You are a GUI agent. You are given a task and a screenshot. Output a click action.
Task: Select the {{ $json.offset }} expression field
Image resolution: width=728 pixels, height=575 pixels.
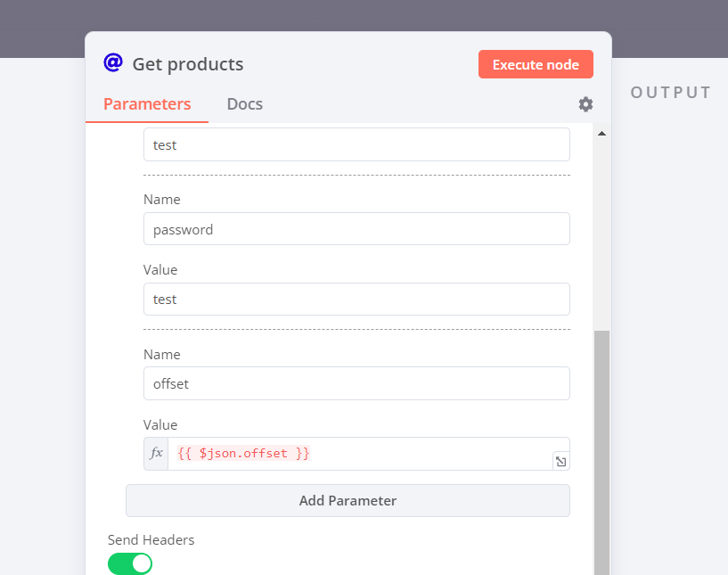coord(356,454)
